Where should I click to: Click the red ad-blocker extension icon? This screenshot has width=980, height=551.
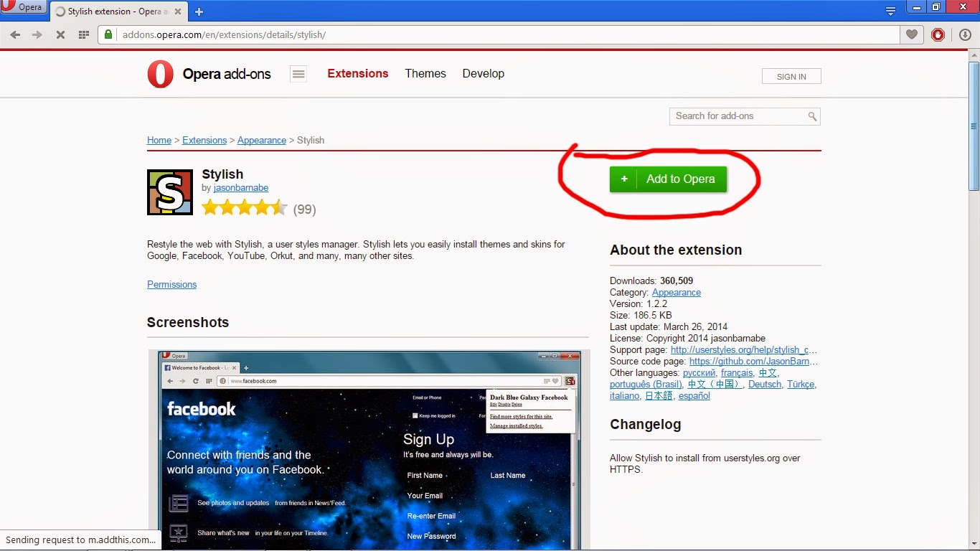tap(938, 34)
